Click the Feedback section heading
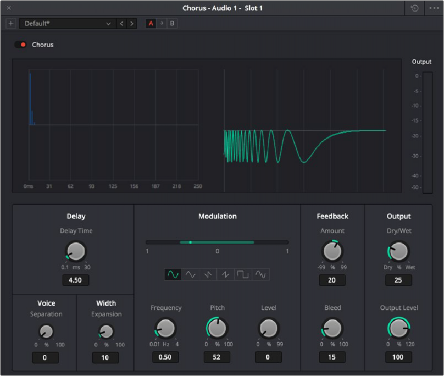Image resolution: width=444 pixels, height=376 pixels. click(332, 216)
